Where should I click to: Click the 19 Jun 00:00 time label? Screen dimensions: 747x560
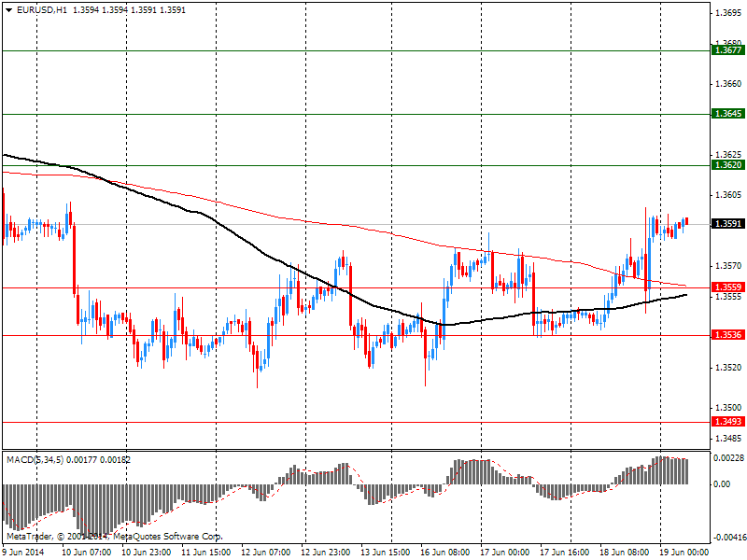pyautogui.click(x=684, y=553)
